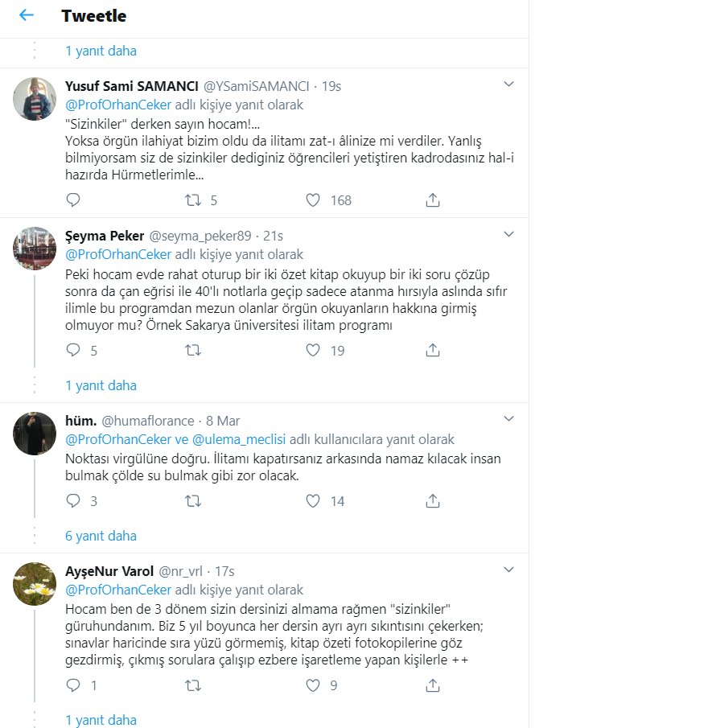Retweet AyşeNur Varol's tweet
This screenshot has height=728, width=708.
pyautogui.click(x=193, y=685)
